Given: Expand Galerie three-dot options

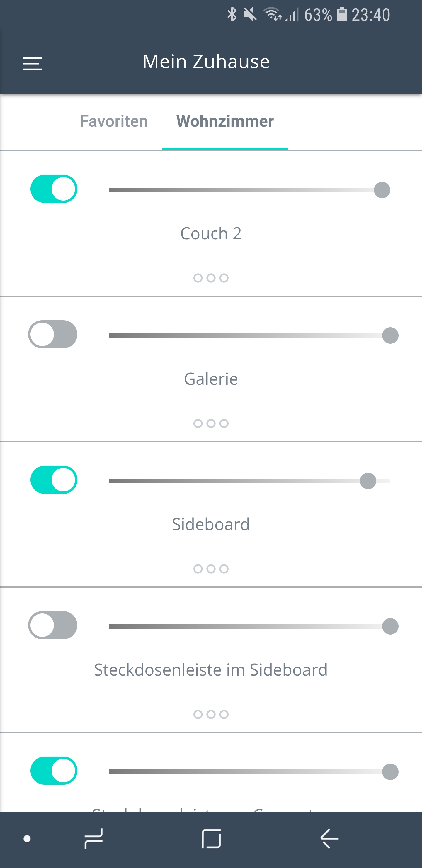Looking at the screenshot, I should click(211, 423).
